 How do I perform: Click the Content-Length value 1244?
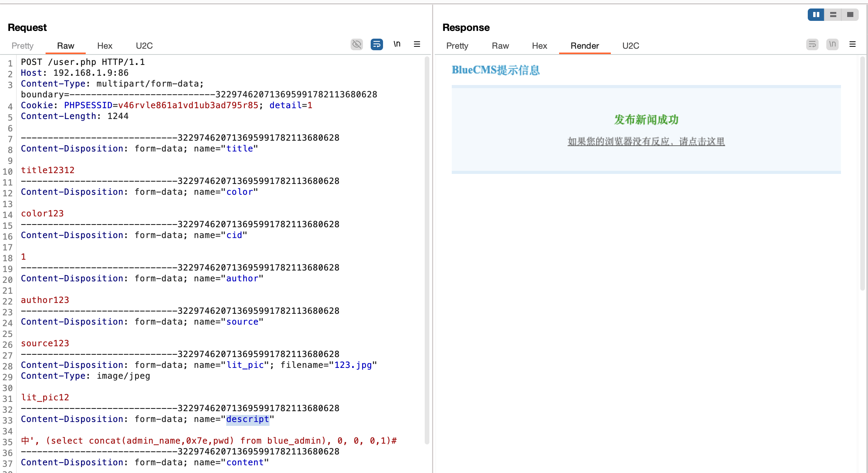118,116
